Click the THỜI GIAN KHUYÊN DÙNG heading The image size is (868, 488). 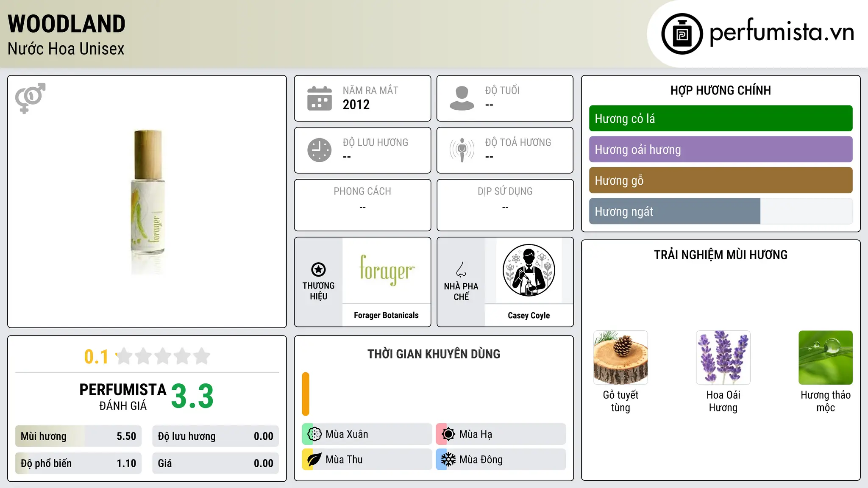[434, 354]
